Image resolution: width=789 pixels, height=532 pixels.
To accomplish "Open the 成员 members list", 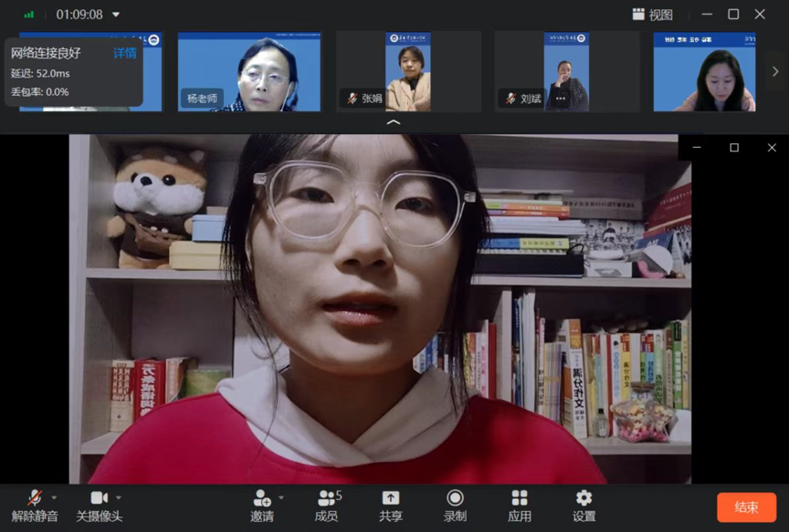I will click(x=326, y=498).
